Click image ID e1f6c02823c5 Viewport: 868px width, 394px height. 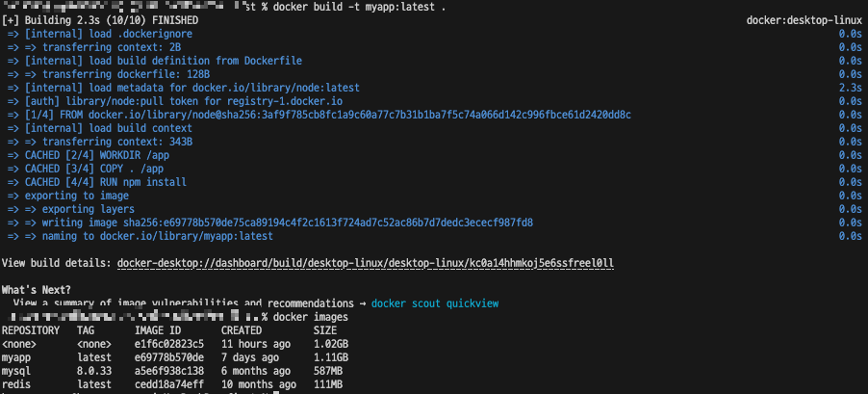point(169,344)
